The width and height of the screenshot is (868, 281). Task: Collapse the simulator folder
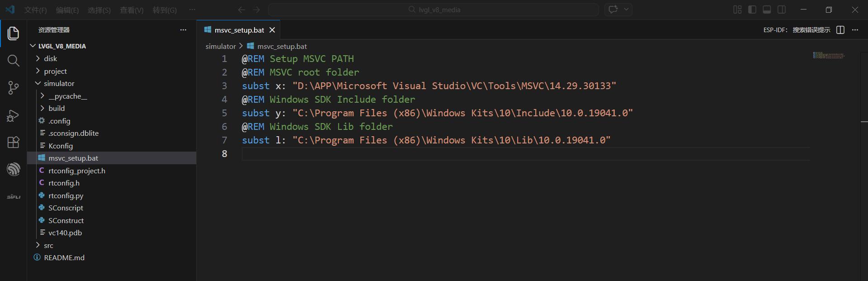pos(59,84)
